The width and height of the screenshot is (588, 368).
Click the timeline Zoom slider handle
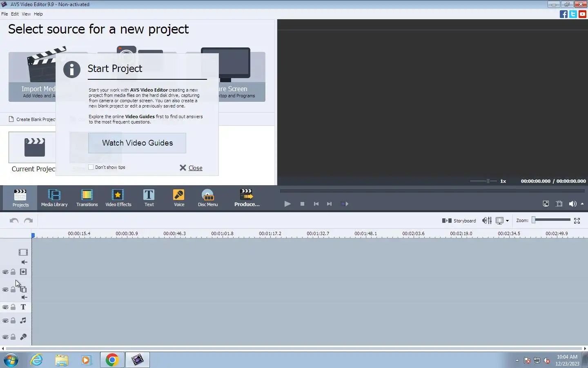(533, 220)
